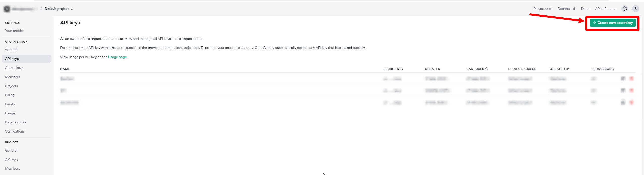Screen dimensions: 644x175
Task: Click the red delete icon in second key row
Action: [632, 90]
